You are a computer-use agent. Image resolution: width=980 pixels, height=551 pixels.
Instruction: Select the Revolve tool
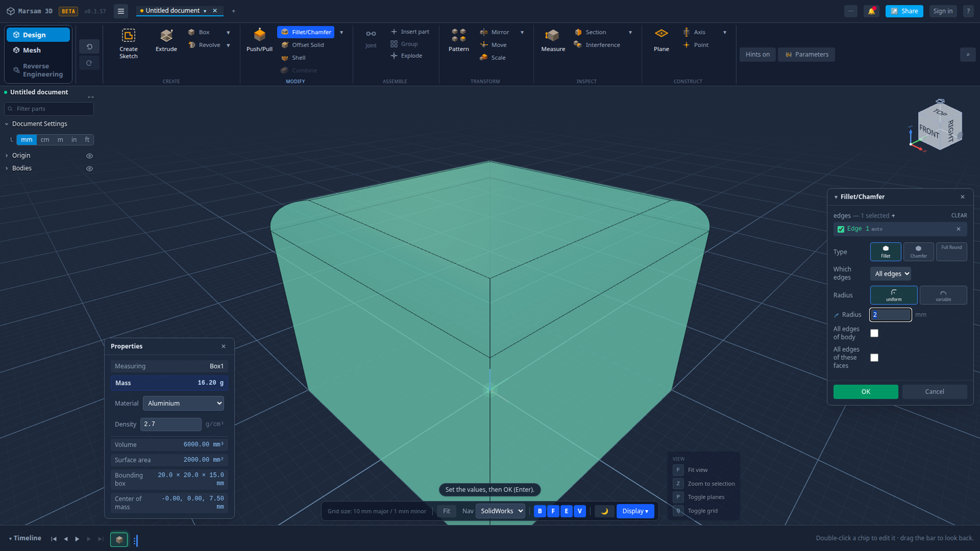click(x=205, y=45)
